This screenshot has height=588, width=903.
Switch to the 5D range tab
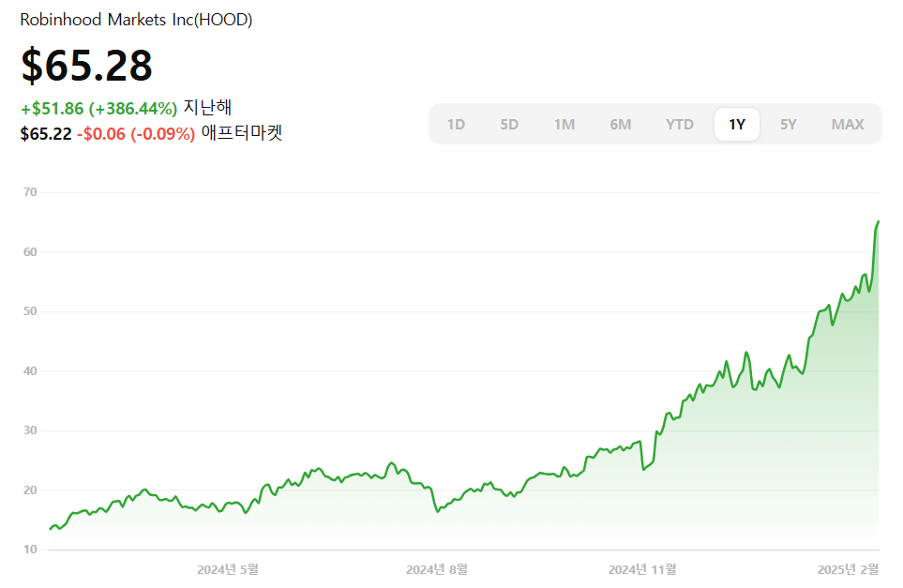pyautogui.click(x=509, y=125)
